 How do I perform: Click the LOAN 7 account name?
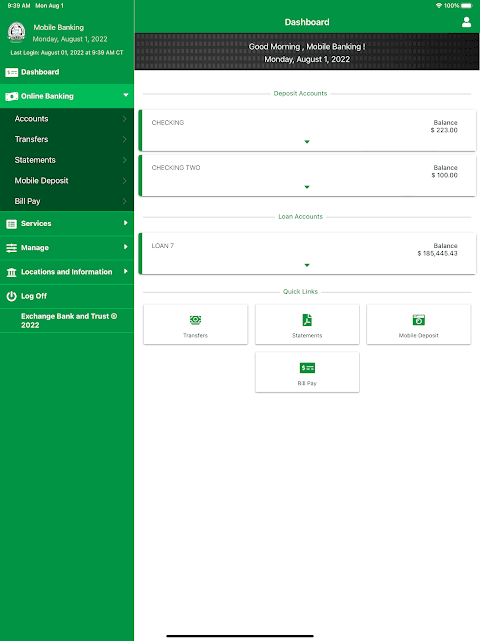[x=163, y=246]
